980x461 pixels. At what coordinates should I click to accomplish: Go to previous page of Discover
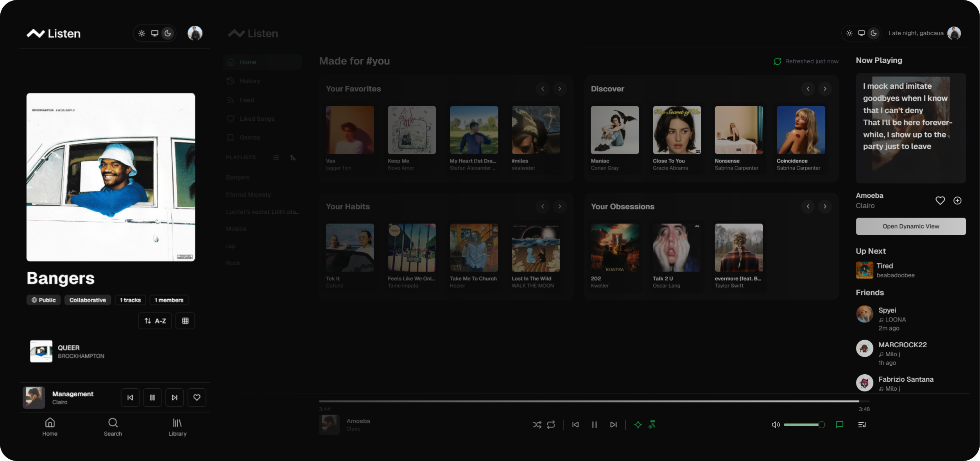tap(808, 89)
